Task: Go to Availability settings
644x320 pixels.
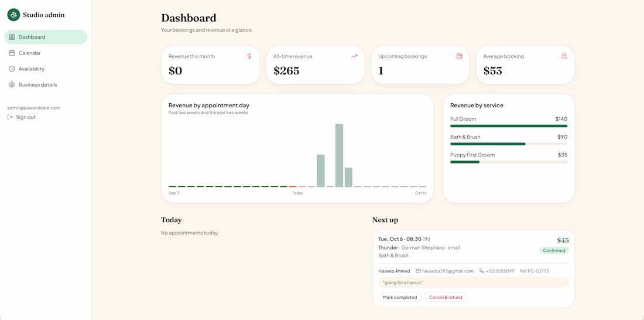Action: tap(46, 69)
